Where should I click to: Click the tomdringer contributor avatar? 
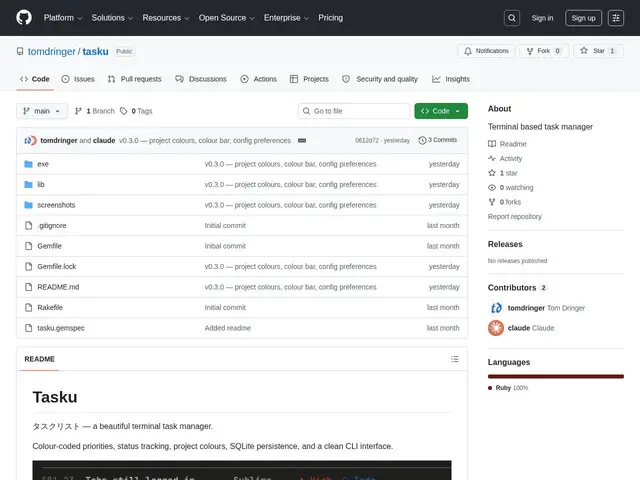(496, 308)
